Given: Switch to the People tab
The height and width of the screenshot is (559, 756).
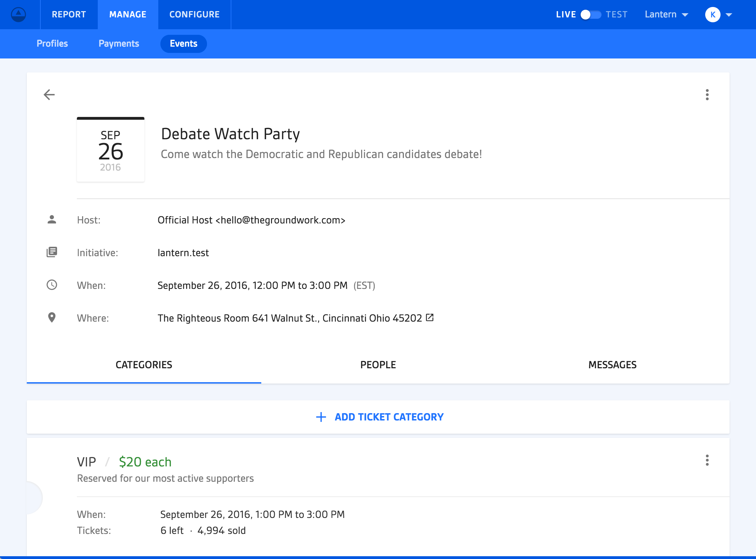Looking at the screenshot, I should coord(378,365).
